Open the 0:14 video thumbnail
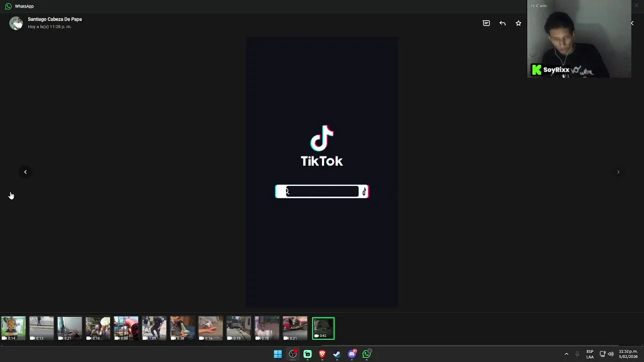This screenshot has width=644, height=362. [x=13, y=328]
